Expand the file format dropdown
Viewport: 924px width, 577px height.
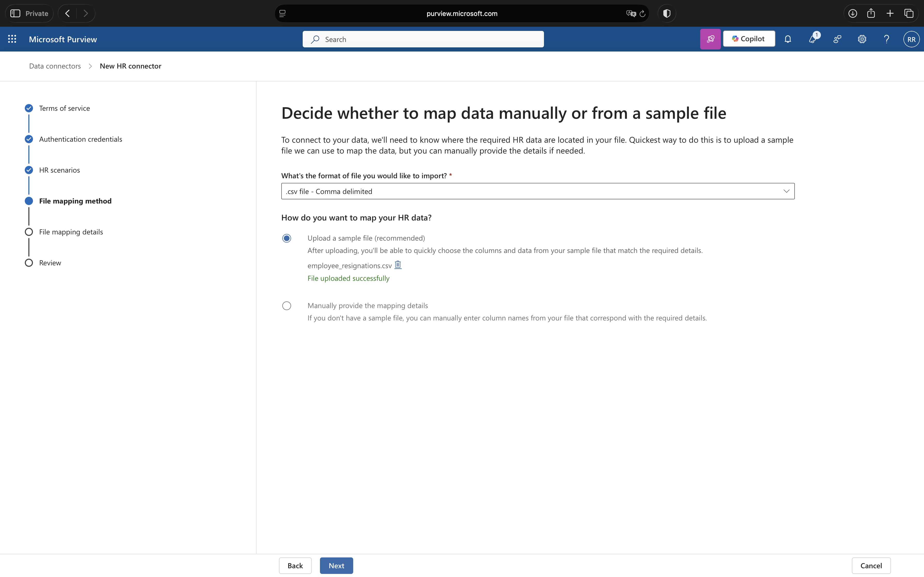538,191
